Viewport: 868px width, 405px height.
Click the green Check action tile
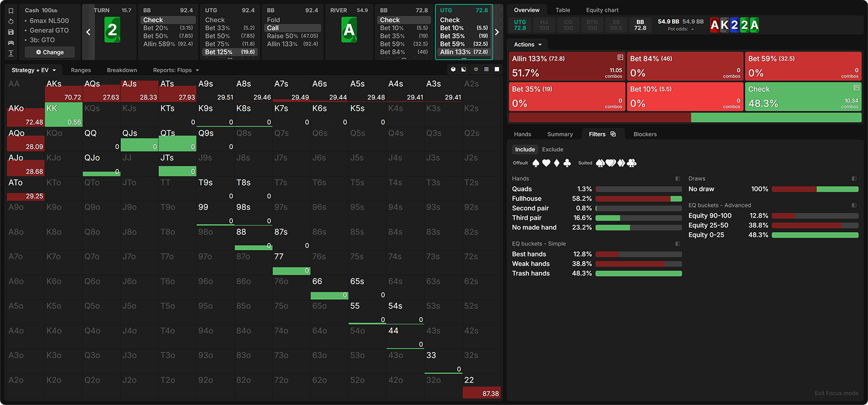[803, 97]
